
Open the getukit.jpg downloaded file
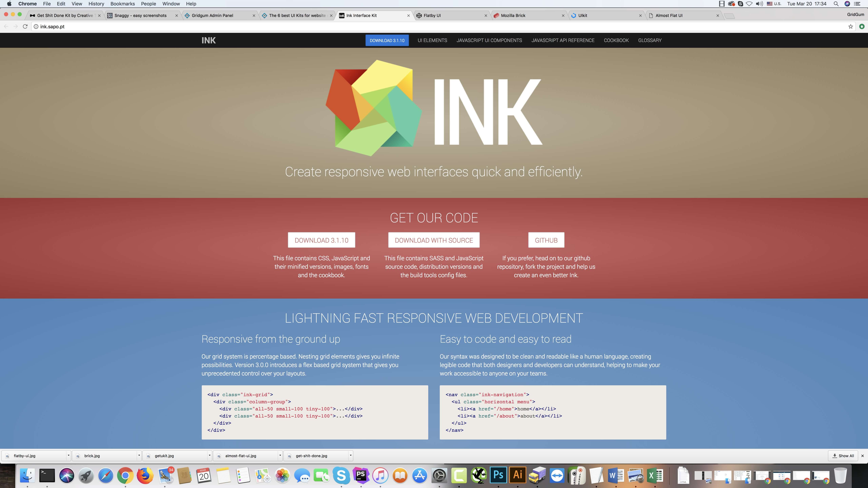point(175,456)
